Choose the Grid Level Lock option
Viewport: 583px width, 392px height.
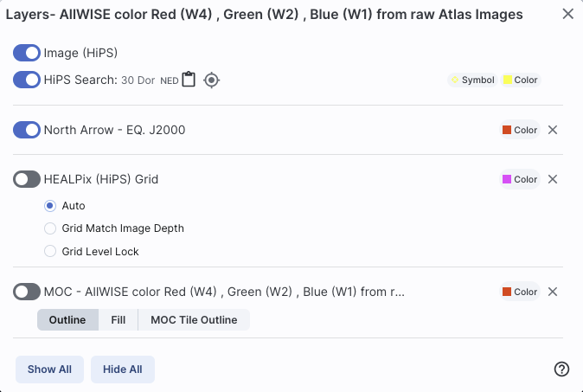point(50,252)
